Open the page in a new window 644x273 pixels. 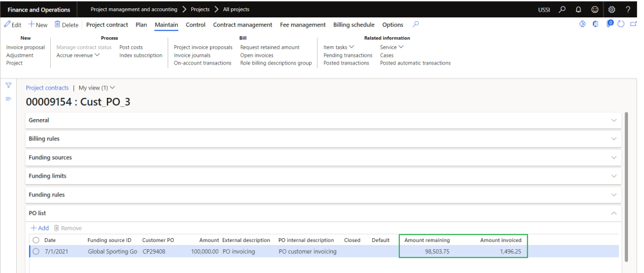point(633,24)
